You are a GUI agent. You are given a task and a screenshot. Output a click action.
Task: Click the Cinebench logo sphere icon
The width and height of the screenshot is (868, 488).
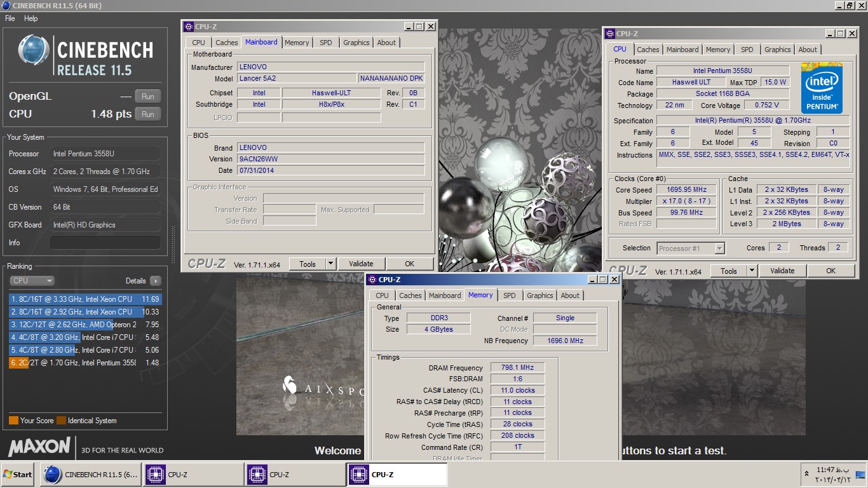tap(34, 50)
